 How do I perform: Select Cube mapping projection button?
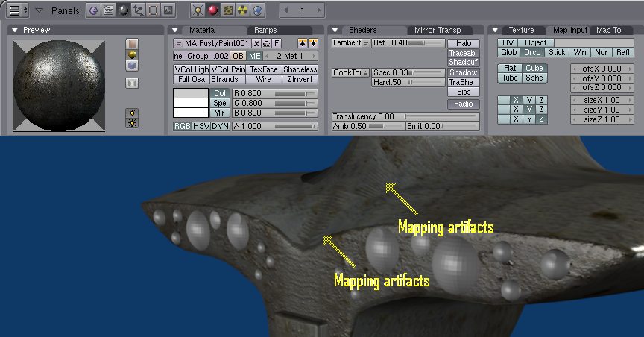(533, 68)
